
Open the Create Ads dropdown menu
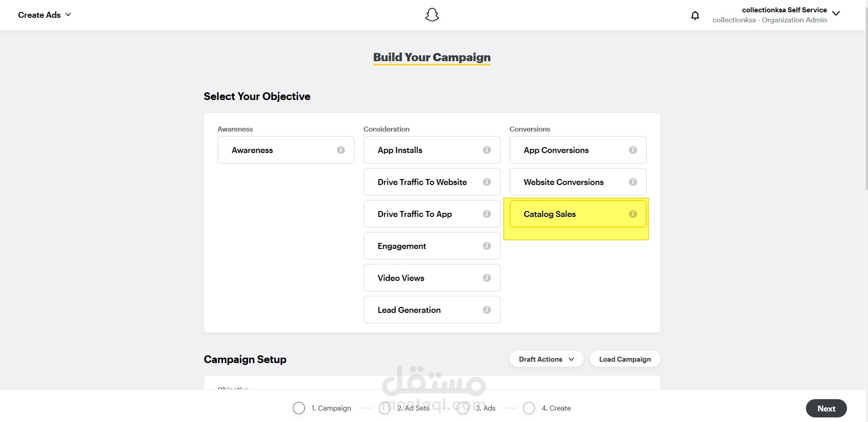(45, 15)
